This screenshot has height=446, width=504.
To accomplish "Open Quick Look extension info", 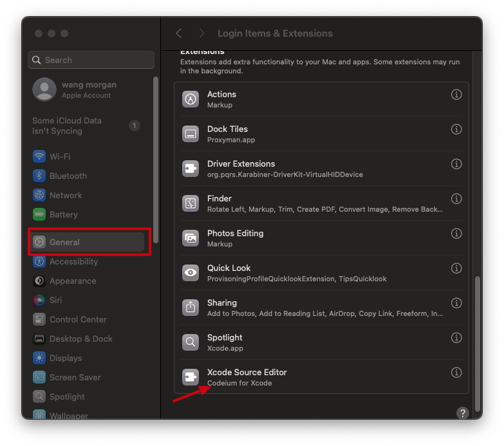I will [456, 268].
